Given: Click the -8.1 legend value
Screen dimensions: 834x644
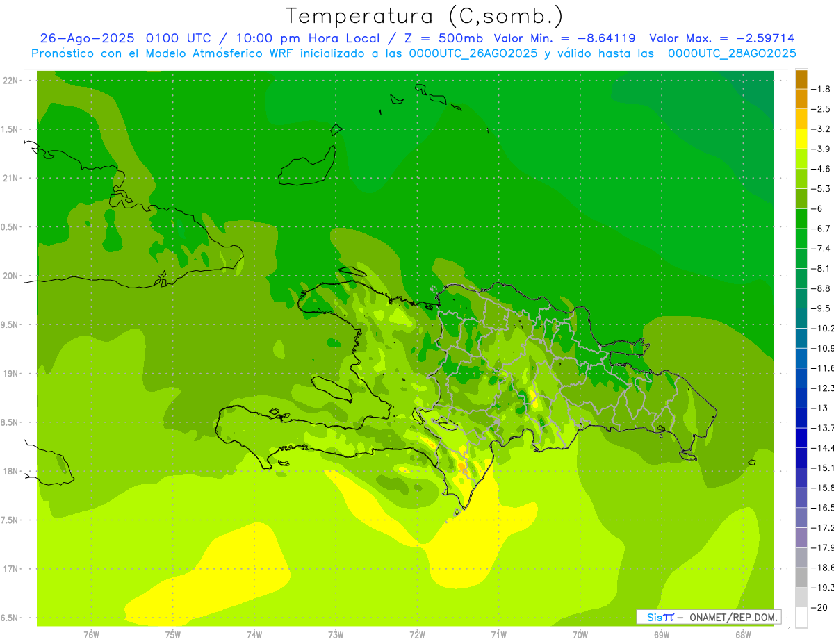Looking at the screenshot, I should tap(821, 268).
